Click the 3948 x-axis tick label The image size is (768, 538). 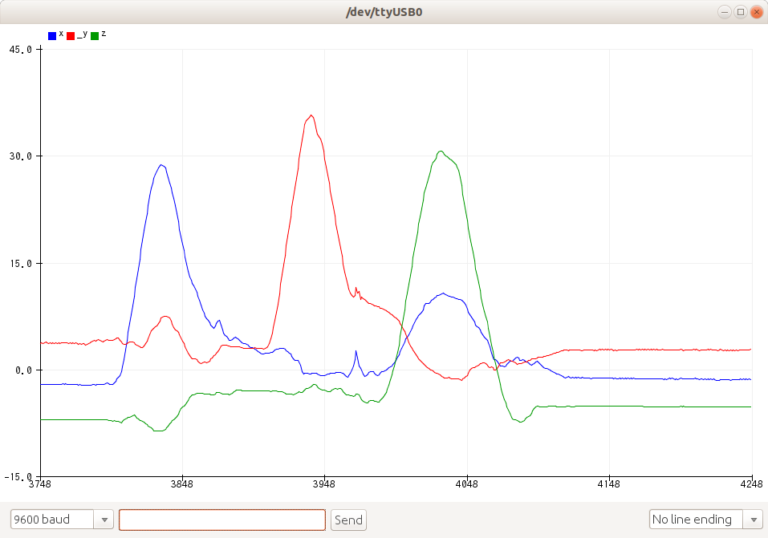tap(325, 486)
